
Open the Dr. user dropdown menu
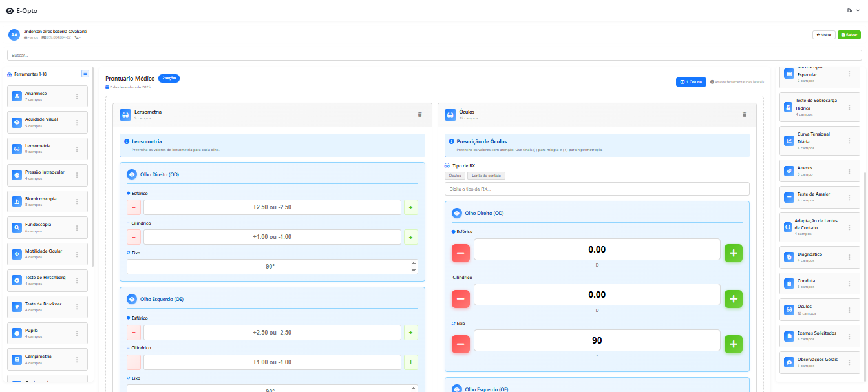(853, 11)
